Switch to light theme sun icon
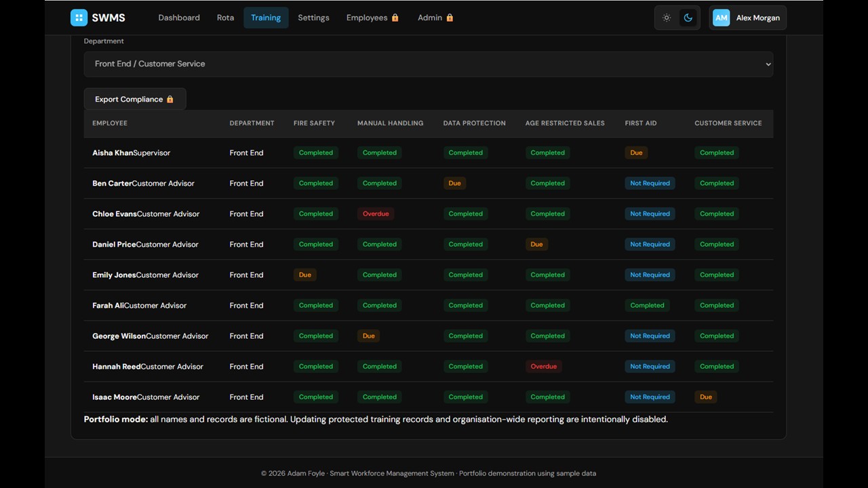868x488 pixels. point(667,18)
